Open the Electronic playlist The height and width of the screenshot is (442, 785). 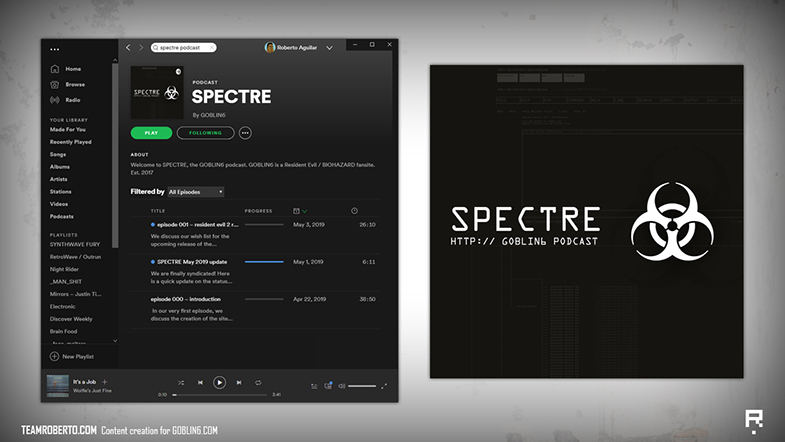coord(63,306)
